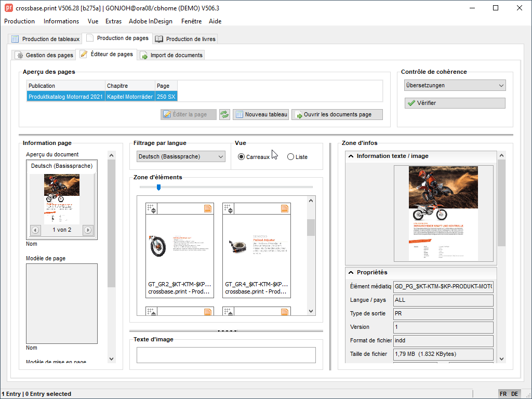Open the Production menu

tap(19, 21)
